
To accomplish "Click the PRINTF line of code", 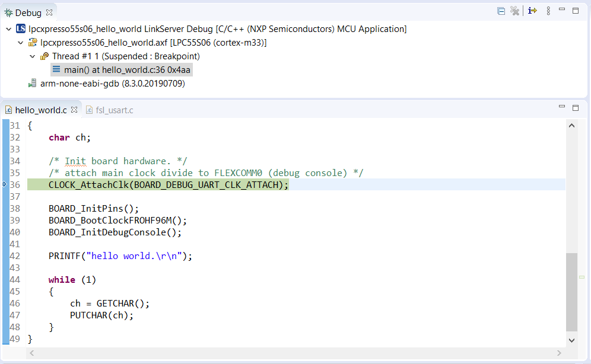I will click(x=120, y=256).
